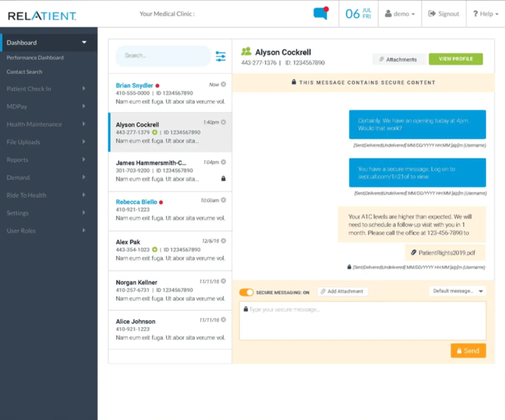Viewport: 505px width, 420px height.
Task: Select Brian Snydler conversation
Action: [170, 93]
